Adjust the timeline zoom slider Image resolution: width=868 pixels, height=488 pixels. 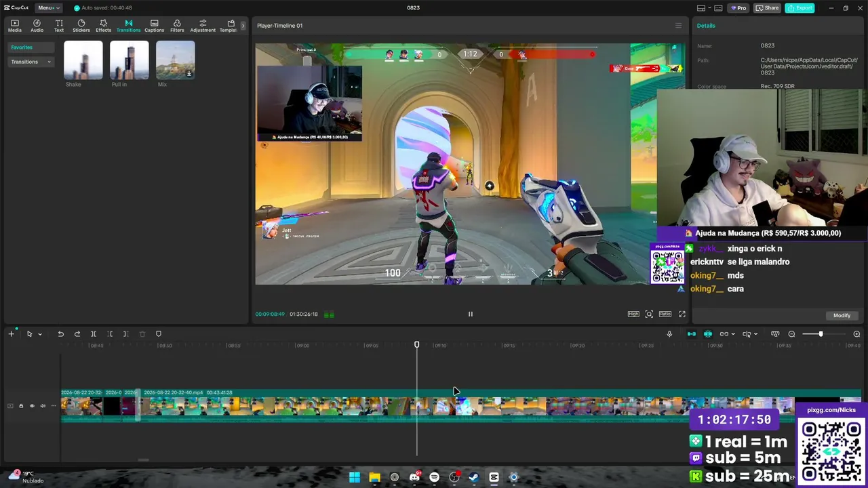point(821,333)
